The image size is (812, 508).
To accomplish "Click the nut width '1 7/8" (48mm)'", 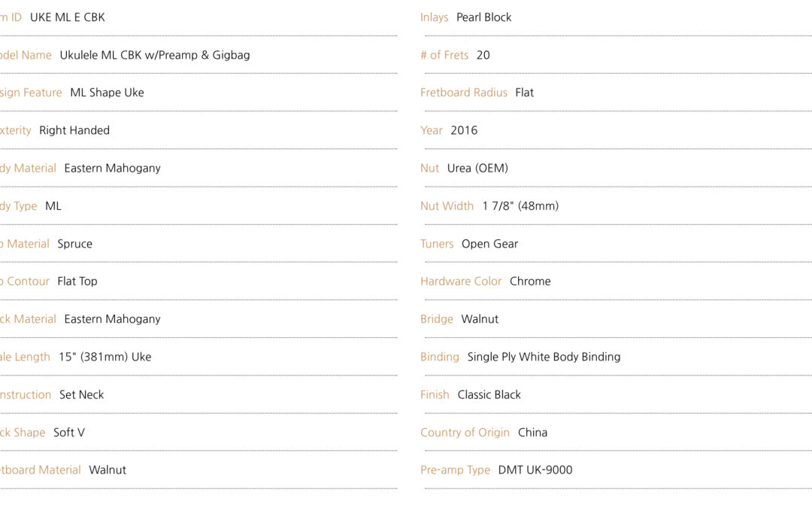I will (520, 206).
